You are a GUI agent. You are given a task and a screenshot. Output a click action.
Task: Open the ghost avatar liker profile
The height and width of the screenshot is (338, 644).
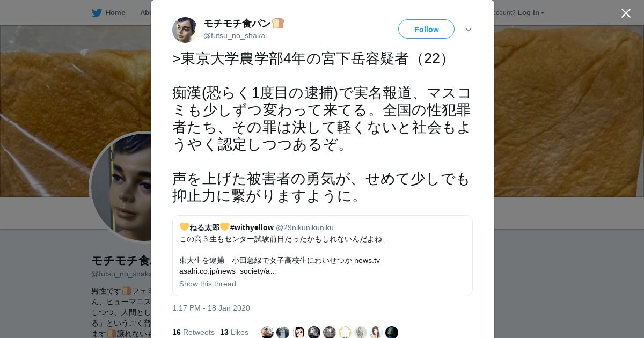345,332
